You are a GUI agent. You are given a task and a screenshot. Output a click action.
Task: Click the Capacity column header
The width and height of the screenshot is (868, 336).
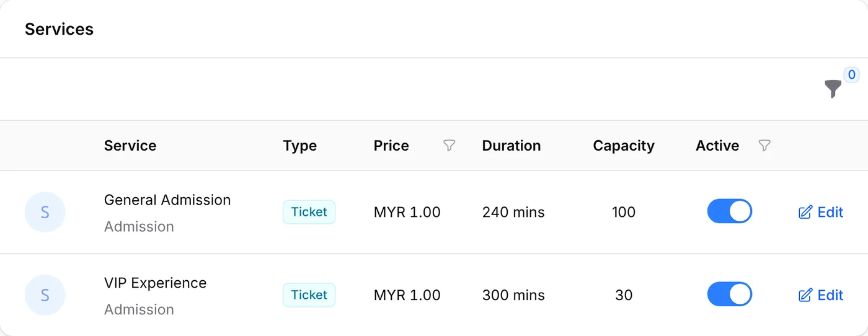coord(624,146)
